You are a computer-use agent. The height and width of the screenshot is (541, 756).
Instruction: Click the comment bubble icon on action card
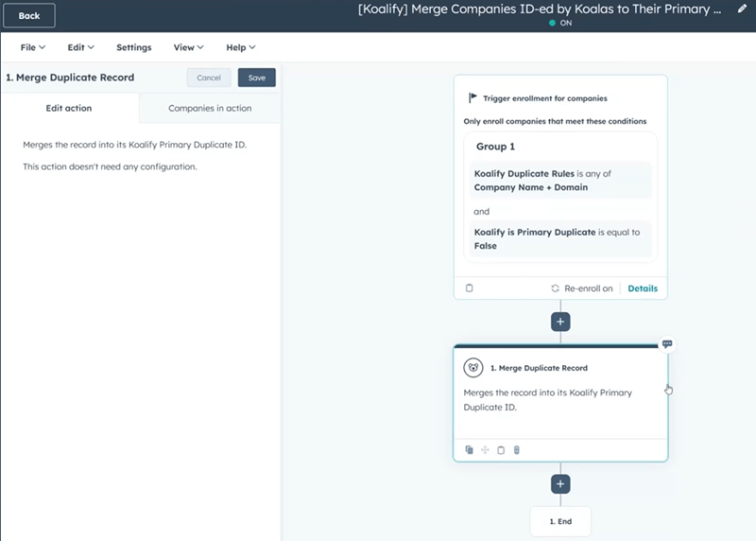(667, 343)
